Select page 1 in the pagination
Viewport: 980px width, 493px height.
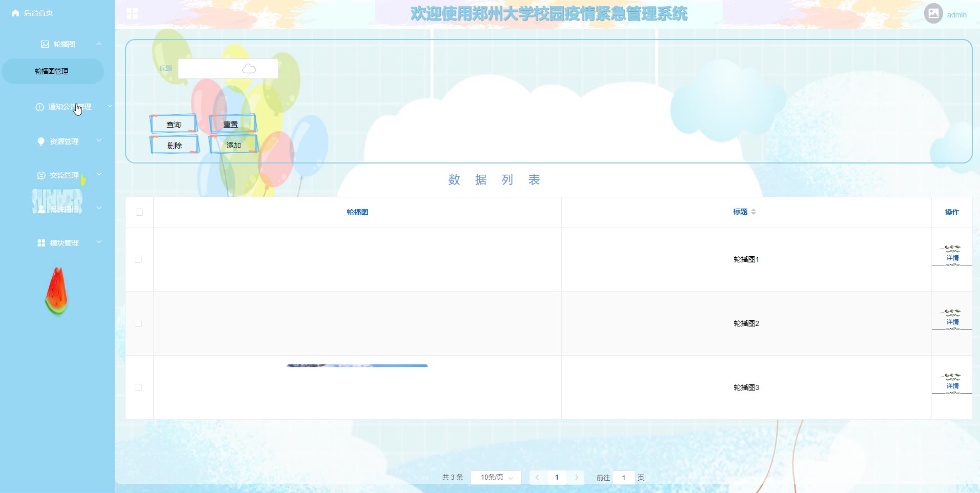pos(557,477)
